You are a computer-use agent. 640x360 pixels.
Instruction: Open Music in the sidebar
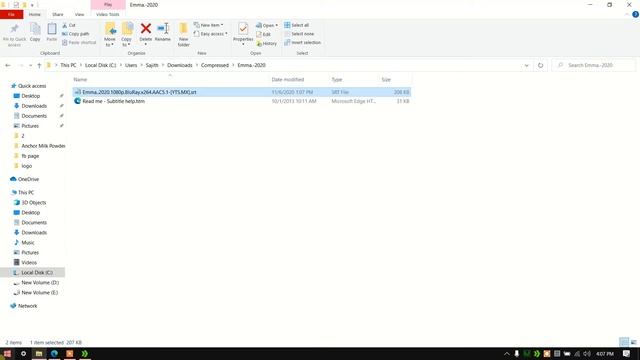click(28, 242)
